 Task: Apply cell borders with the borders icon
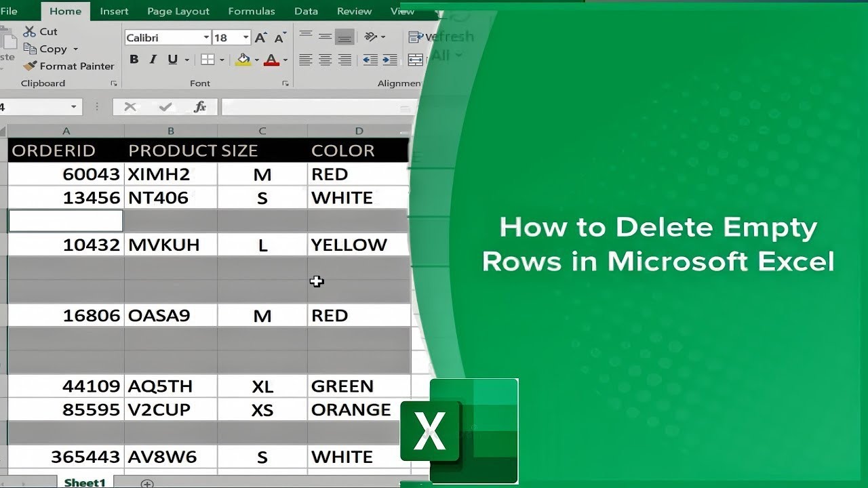pos(208,60)
